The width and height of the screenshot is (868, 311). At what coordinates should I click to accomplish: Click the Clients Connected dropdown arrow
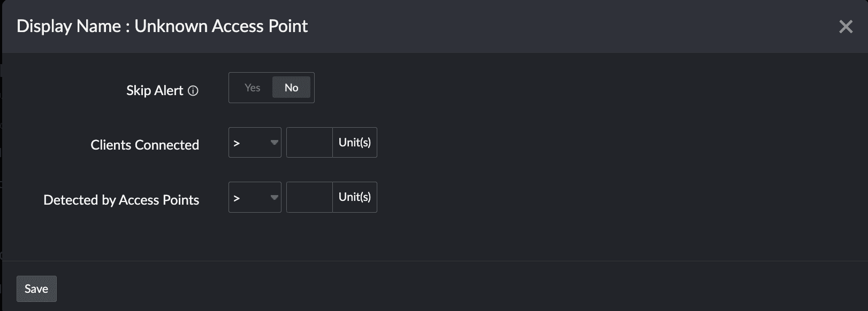click(x=274, y=143)
